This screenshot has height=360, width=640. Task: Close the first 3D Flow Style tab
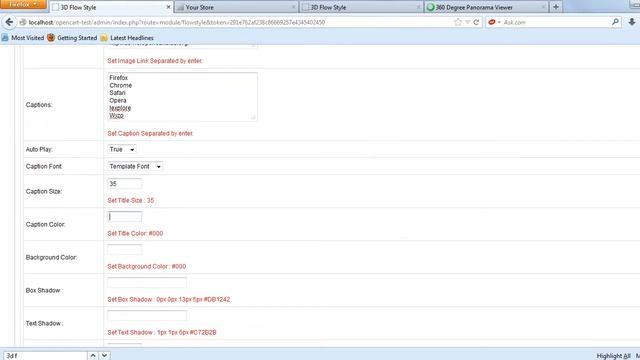(168, 7)
